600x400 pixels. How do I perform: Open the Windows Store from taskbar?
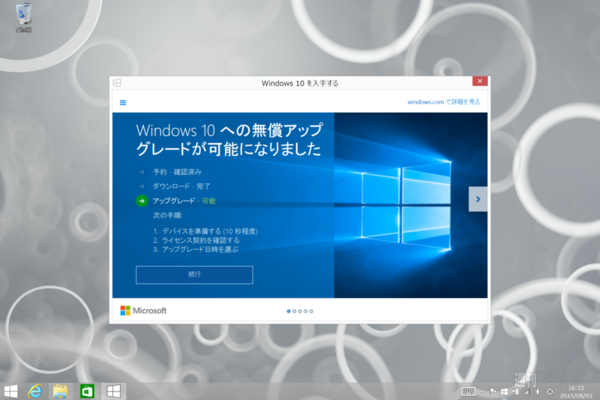click(87, 391)
